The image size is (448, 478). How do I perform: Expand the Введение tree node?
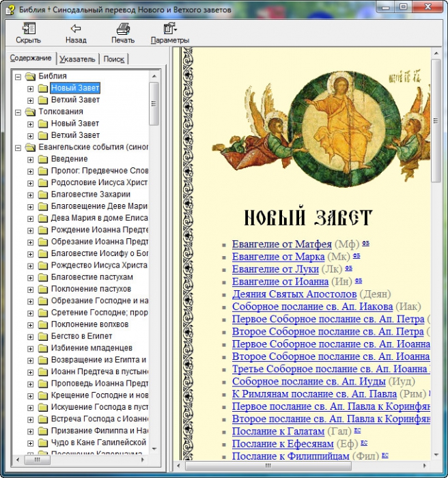click(30, 159)
